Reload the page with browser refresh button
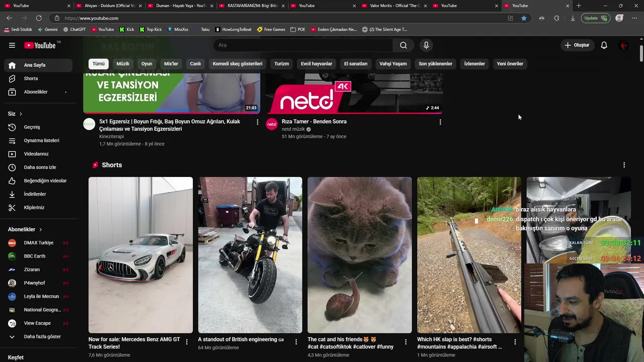 click(39, 18)
